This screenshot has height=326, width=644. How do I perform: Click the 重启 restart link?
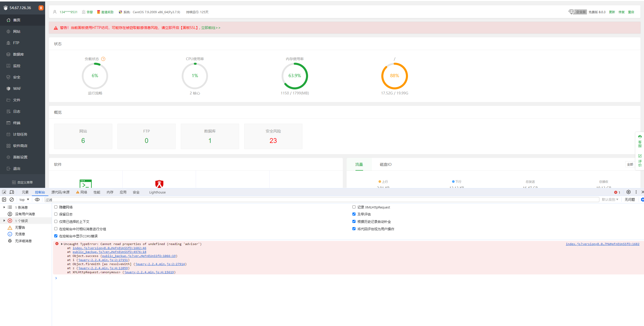(631, 12)
